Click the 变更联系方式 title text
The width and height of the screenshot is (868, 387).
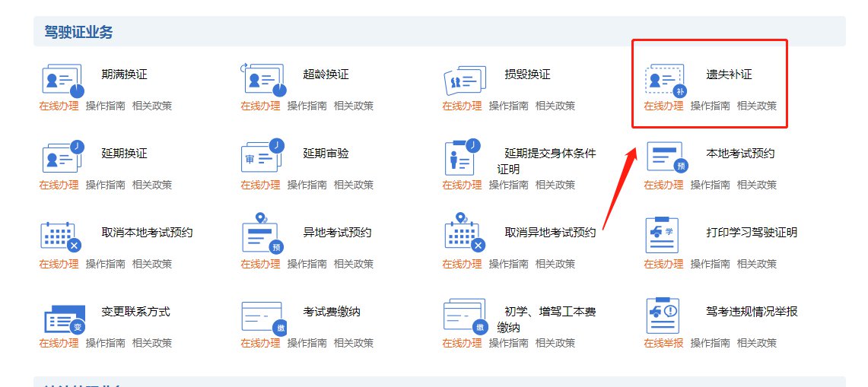click(x=135, y=312)
